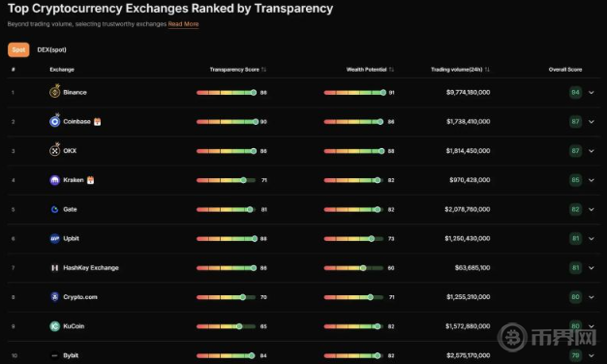This screenshot has height=364, width=607.
Task: Click Kraken transparency score bar
Action: (x=227, y=180)
